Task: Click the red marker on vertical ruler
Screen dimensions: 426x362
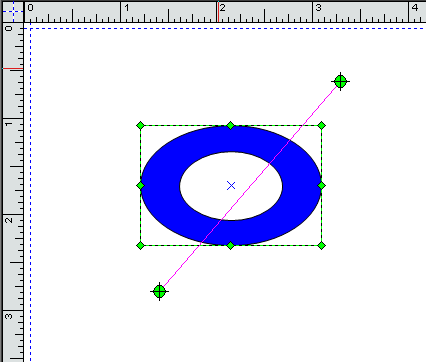Action: [13, 69]
